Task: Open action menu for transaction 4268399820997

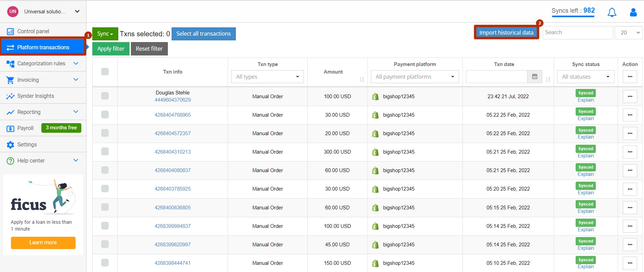Action: [630, 245]
